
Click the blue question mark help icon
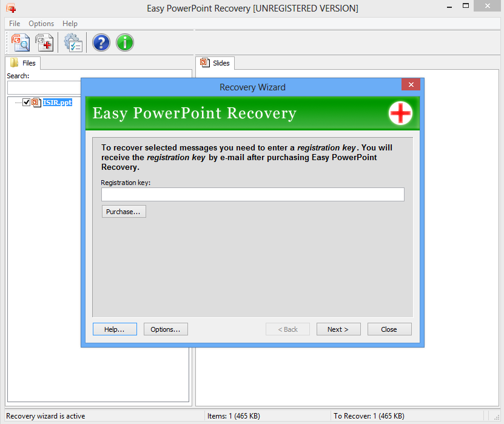(101, 42)
